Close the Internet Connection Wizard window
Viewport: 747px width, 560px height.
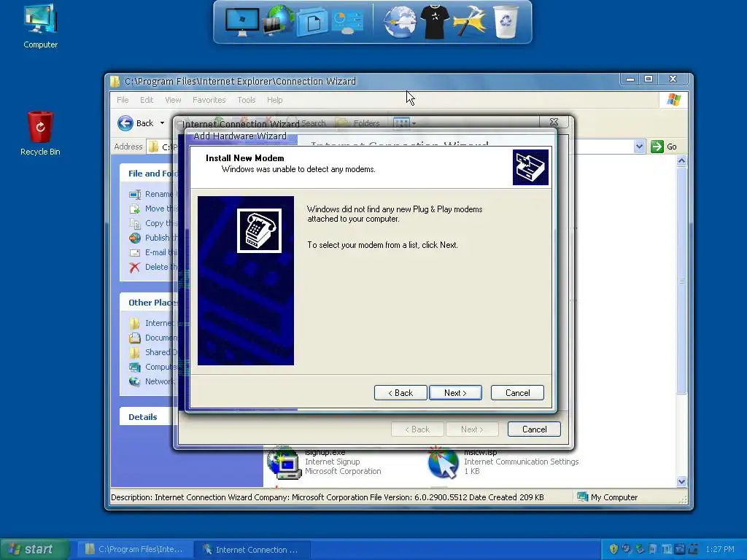554,122
